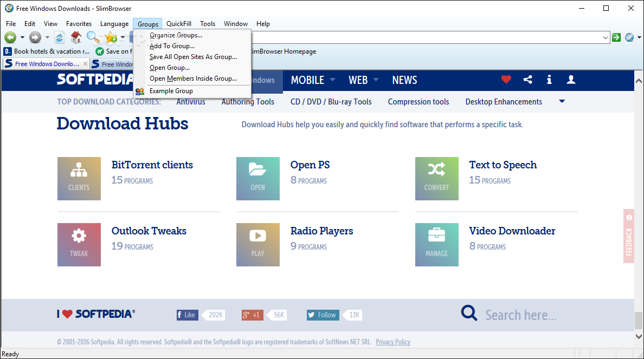Open the Radio Players hub title

tap(321, 231)
